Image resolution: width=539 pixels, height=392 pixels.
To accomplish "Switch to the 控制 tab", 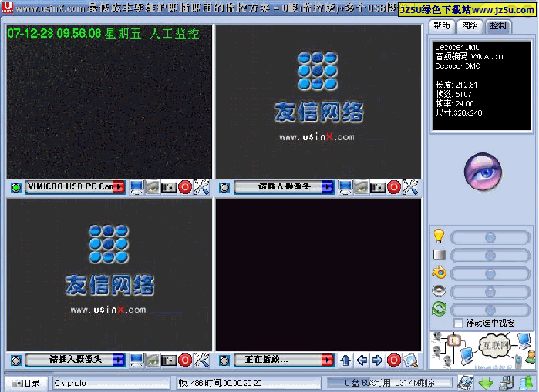I will 498,26.
